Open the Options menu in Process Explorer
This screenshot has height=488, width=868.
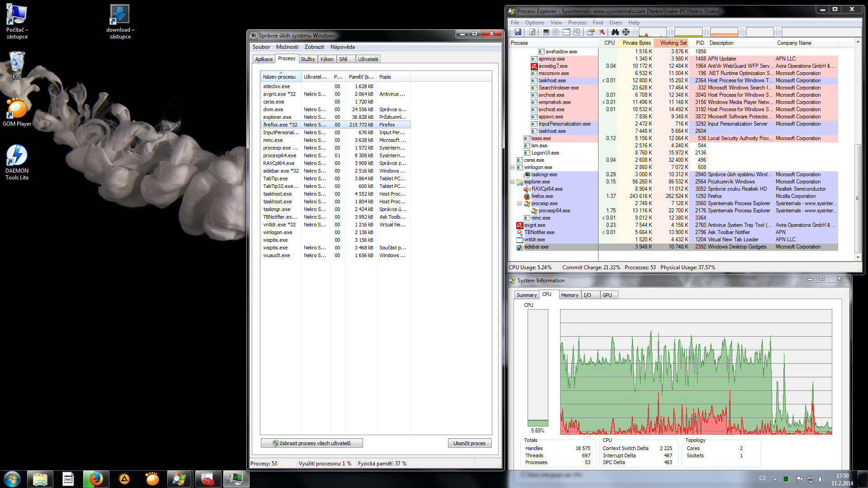point(535,23)
